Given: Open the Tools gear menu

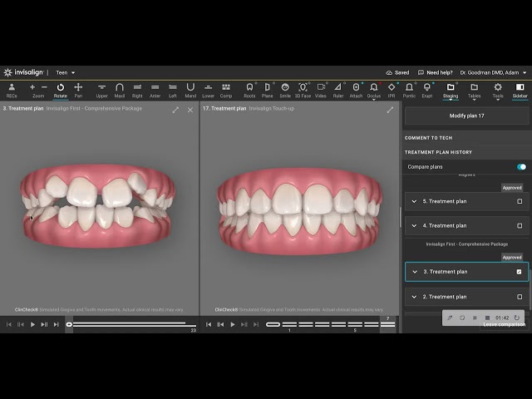Looking at the screenshot, I should 498,91.
